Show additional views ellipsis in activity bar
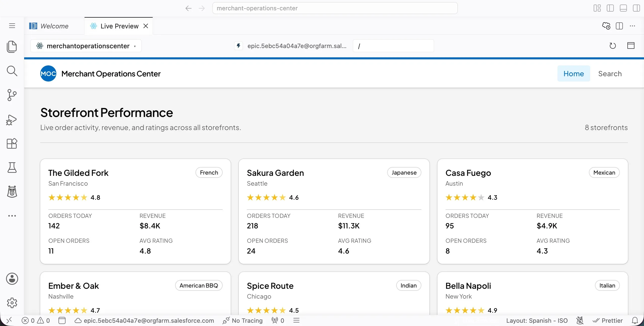 click(12, 216)
